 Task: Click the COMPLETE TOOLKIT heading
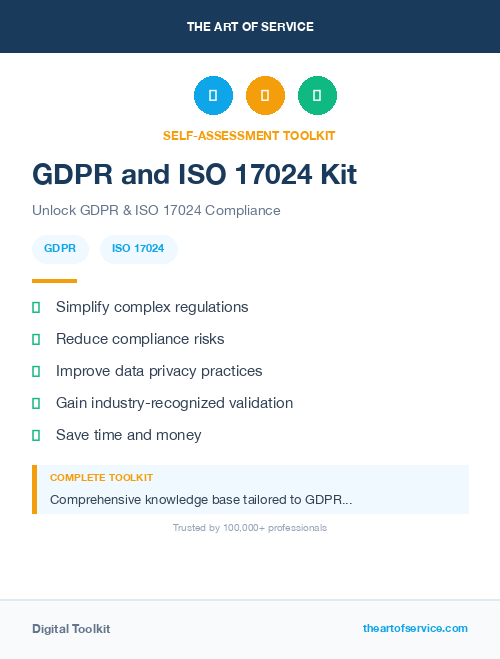click(101, 478)
